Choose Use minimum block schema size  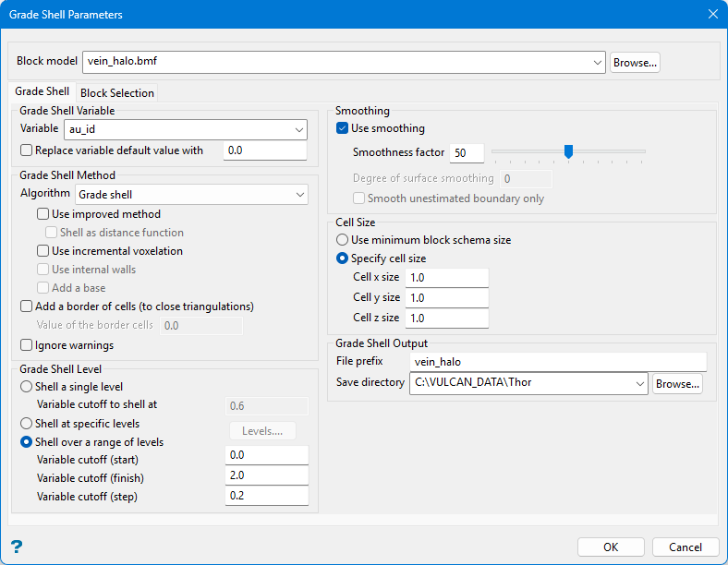coord(343,240)
